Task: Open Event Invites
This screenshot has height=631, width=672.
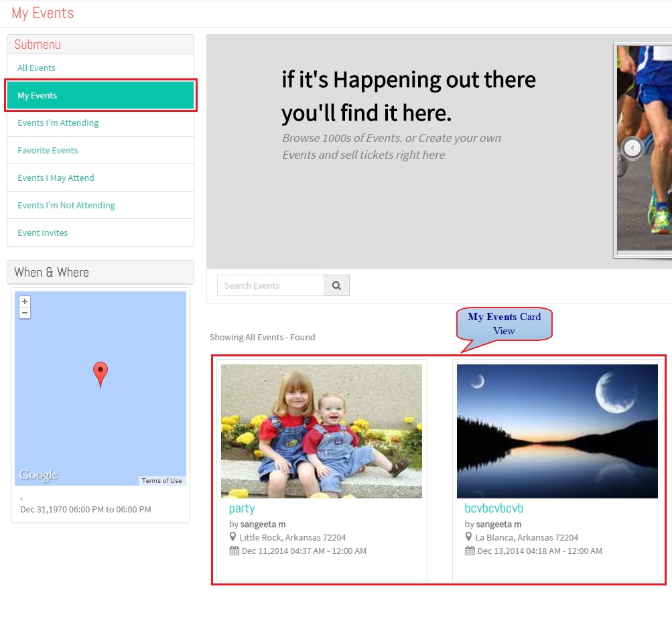Action: [x=42, y=232]
